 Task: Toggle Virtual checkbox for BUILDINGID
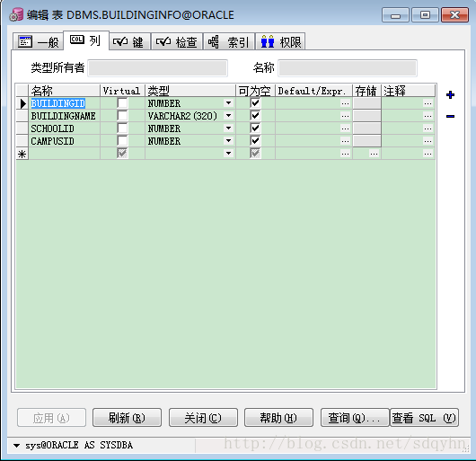pyautogui.click(x=122, y=103)
